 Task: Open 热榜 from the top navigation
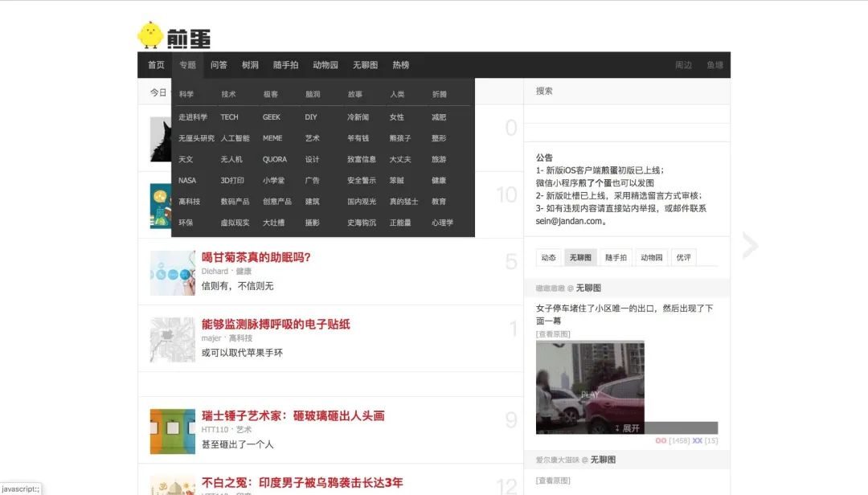401,65
